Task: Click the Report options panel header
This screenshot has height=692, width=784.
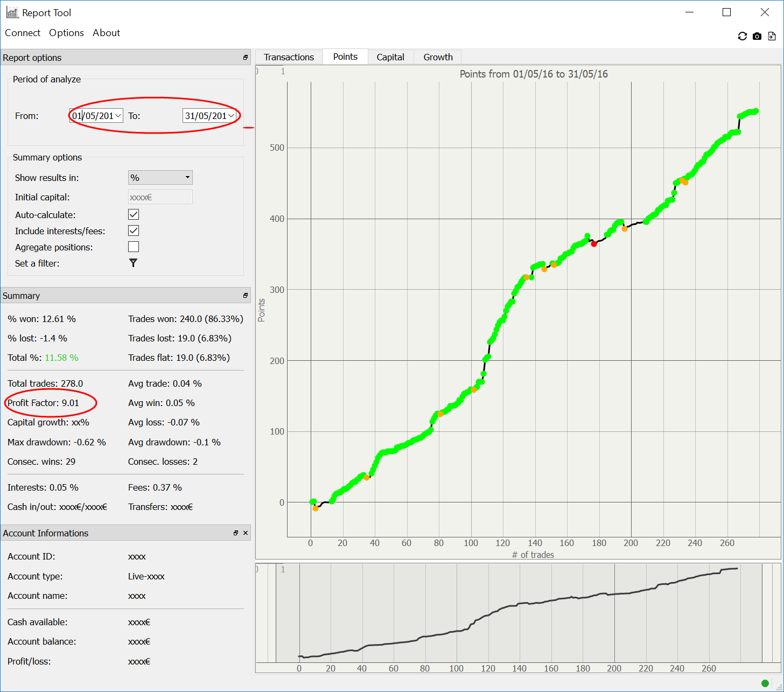Action: point(125,58)
